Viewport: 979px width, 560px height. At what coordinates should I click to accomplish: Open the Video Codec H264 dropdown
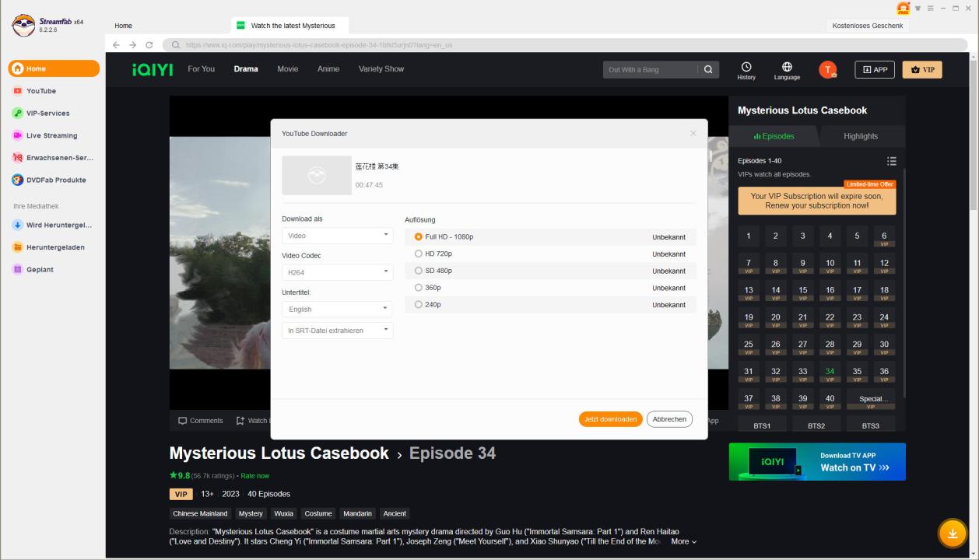click(x=338, y=272)
